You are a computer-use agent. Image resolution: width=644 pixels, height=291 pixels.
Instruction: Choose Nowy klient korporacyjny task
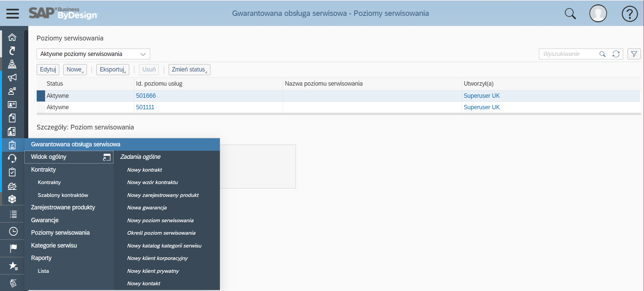coord(157,258)
